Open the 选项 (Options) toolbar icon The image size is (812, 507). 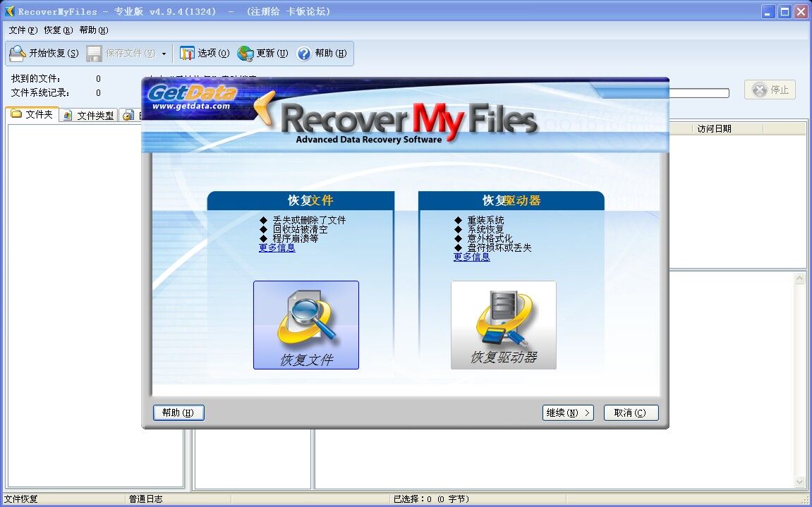(187, 54)
